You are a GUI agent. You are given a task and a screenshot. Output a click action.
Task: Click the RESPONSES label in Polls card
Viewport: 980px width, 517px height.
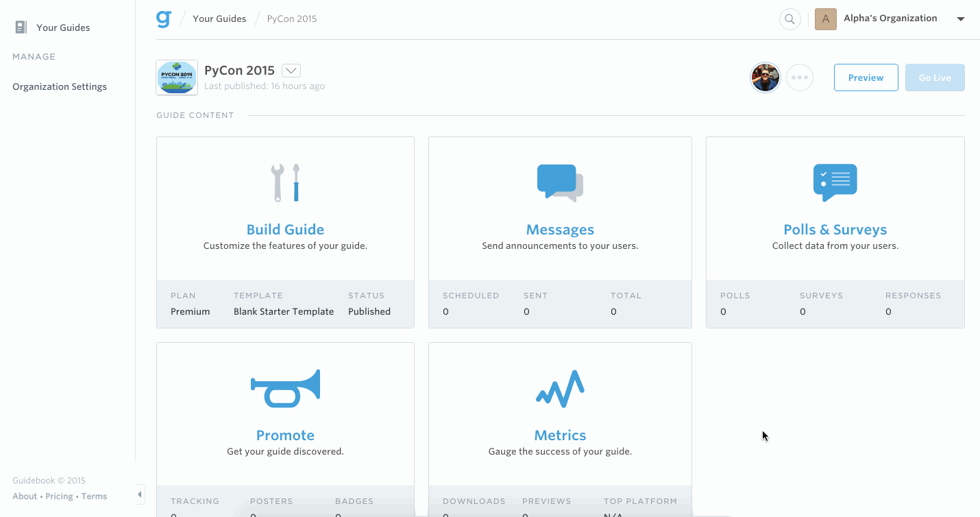tap(914, 296)
